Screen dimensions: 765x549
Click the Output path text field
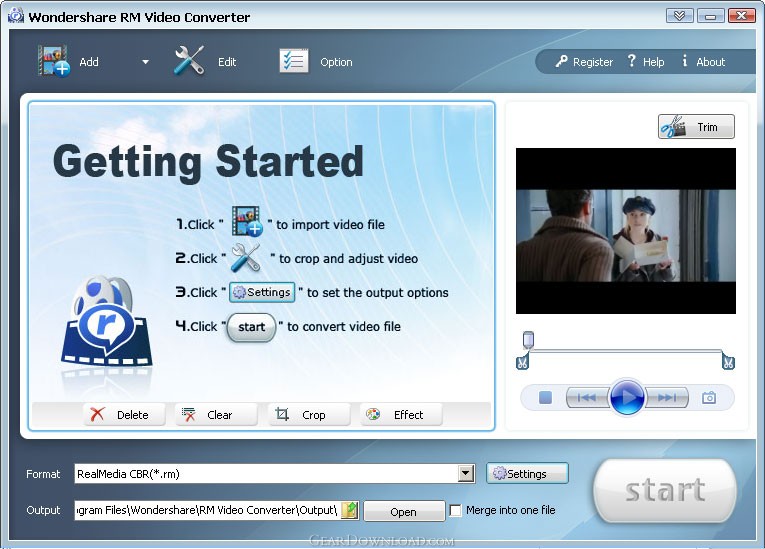pyautogui.click(x=207, y=510)
